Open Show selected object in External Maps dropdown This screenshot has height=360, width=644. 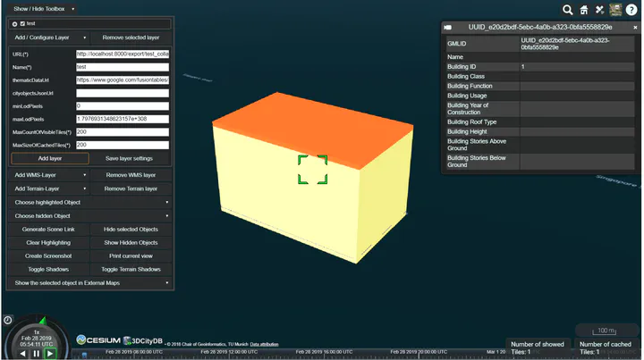(91, 282)
